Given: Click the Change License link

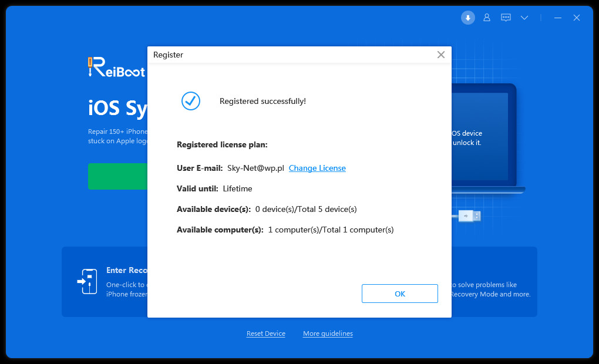Looking at the screenshot, I should pyautogui.click(x=317, y=168).
